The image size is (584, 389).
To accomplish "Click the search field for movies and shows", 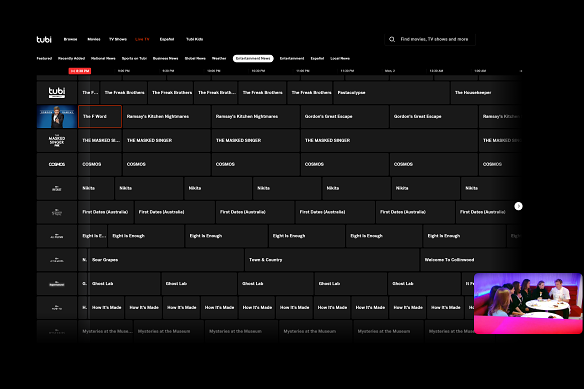I will 430,39.
